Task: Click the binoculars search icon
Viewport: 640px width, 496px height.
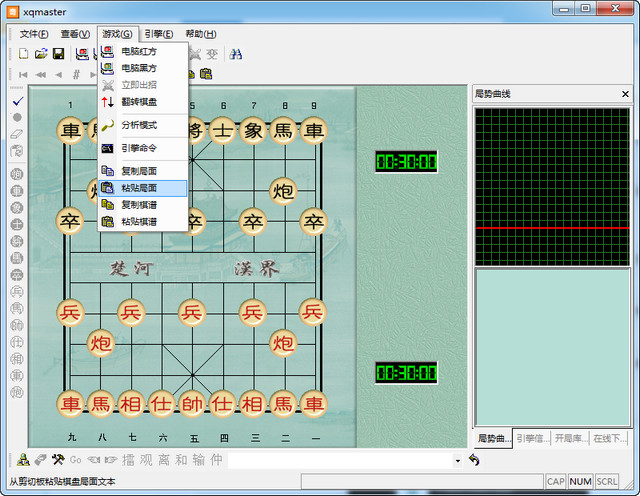Action: coord(236,54)
